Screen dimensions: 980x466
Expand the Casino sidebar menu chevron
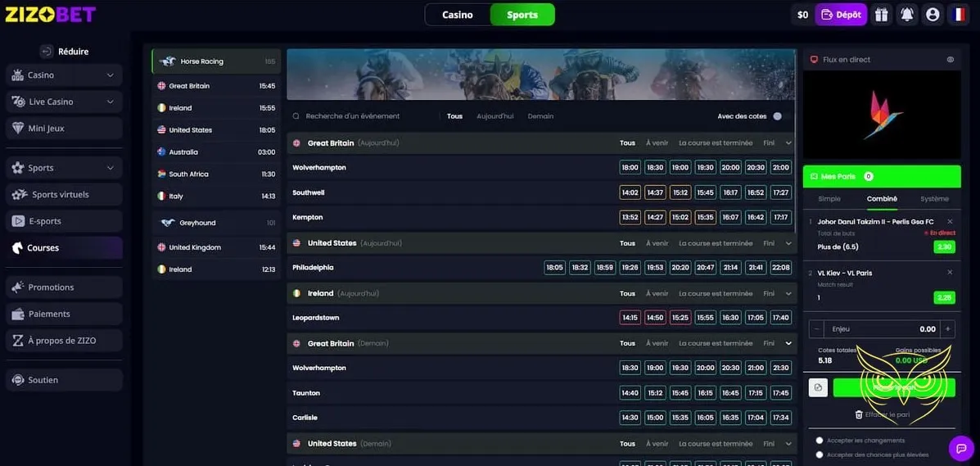[x=110, y=75]
